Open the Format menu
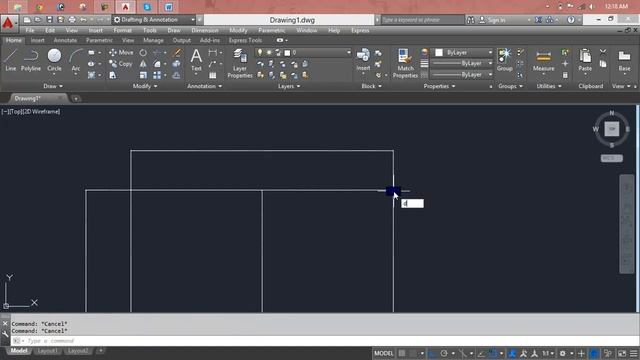 (122, 31)
